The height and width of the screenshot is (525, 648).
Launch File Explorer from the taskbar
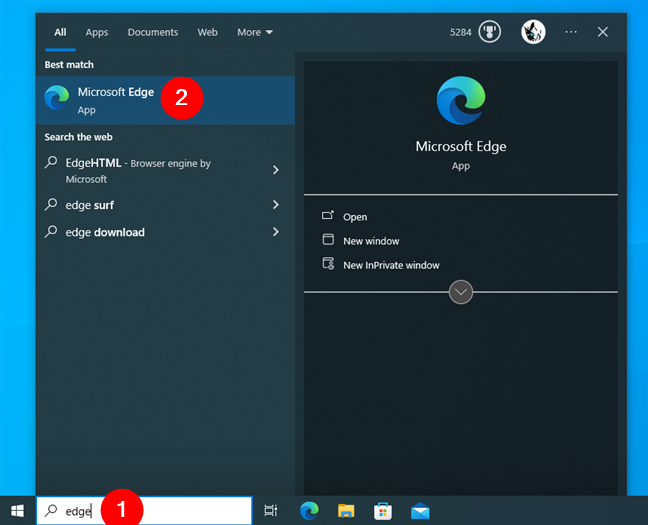[x=347, y=511]
